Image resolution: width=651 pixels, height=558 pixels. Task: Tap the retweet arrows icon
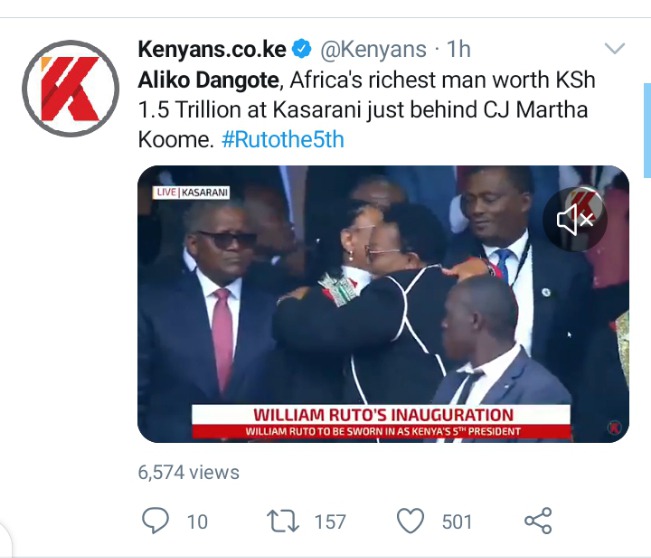click(x=283, y=521)
